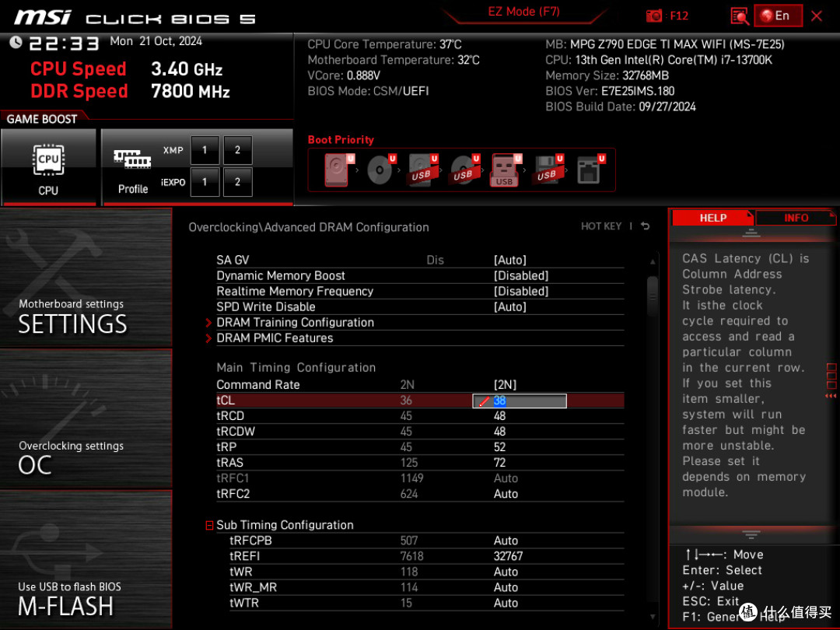This screenshot has height=630, width=840.
Task: Click the system time 22:33
Action: tap(64, 43)
